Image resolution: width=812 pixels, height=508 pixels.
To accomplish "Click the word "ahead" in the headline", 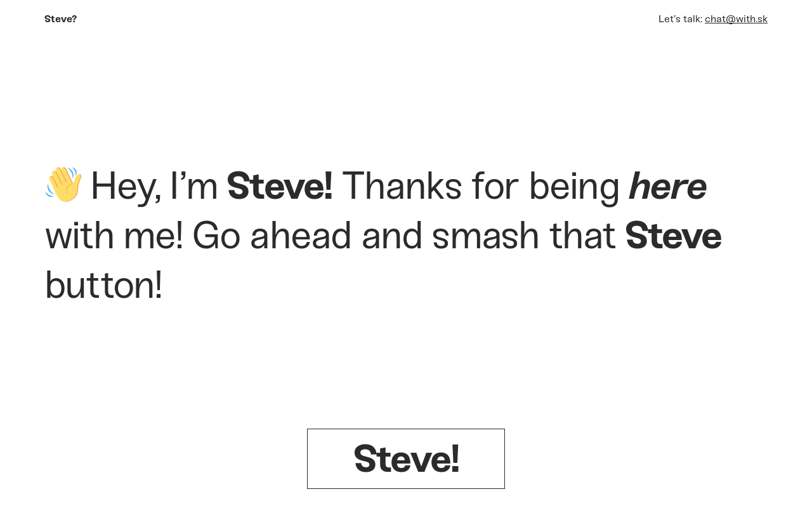I will (x=301, y=236).
